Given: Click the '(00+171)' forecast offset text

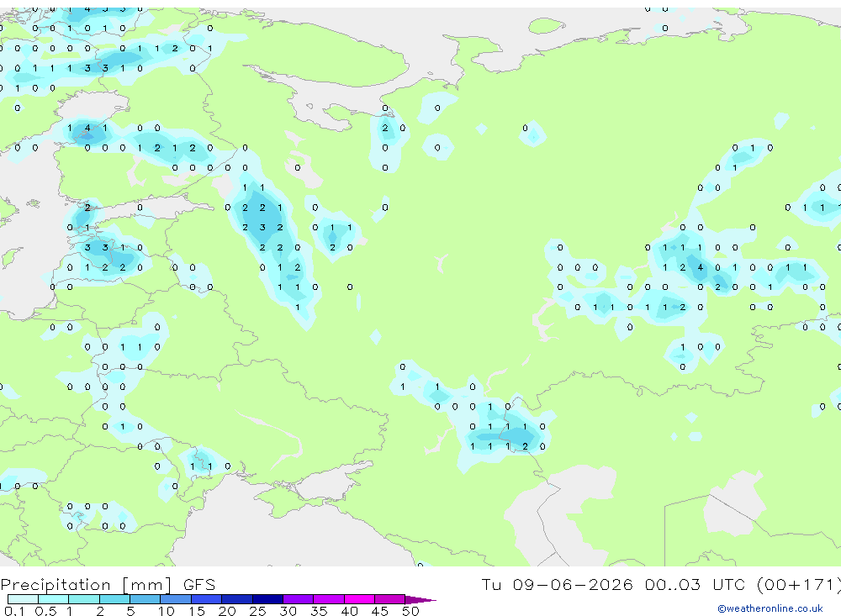Looking at the screenshot, I should coord(799,584).
